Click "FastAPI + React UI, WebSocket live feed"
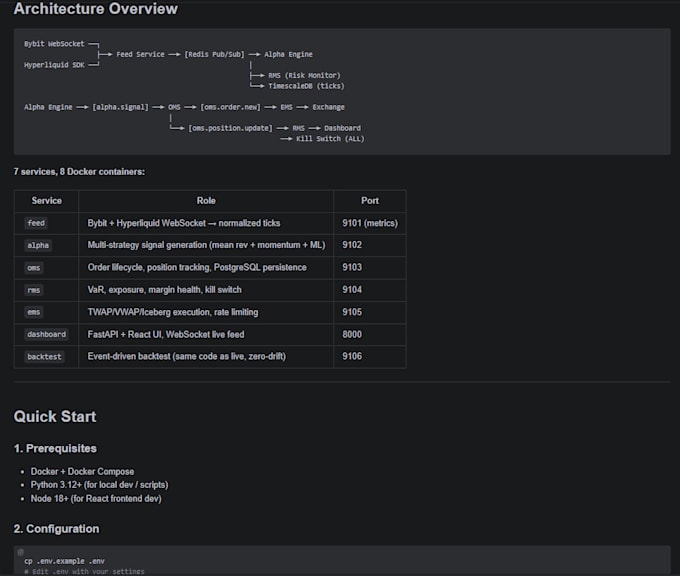The image size is (680, 576). pyautogui.click(x=166, y=334)
